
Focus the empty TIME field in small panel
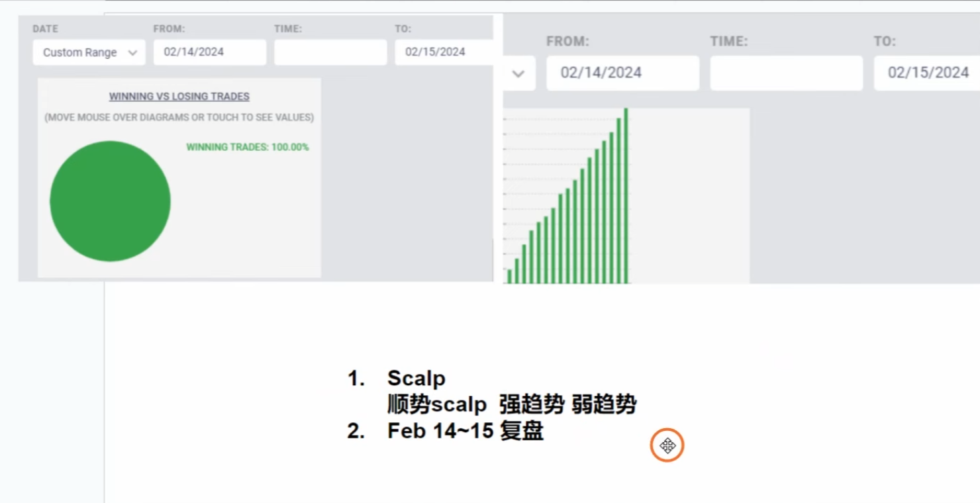coord(330,52)
